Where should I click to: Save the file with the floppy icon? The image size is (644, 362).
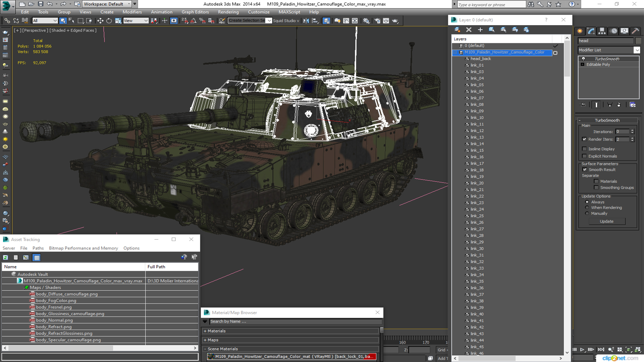[40, 4]
